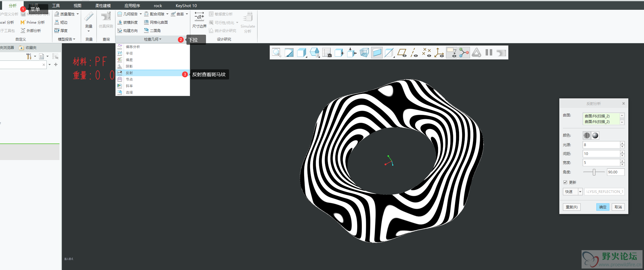Click 取消 button in 反射分析 dialog
Viewport: 644px width, 270px height.
tap(618, 207)
